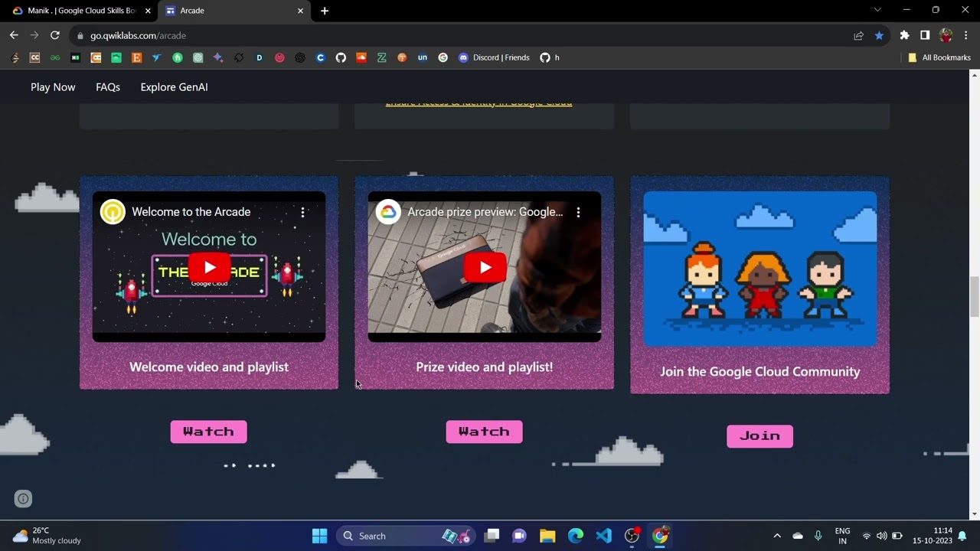Open the FAQs menu item

point(108,87)
